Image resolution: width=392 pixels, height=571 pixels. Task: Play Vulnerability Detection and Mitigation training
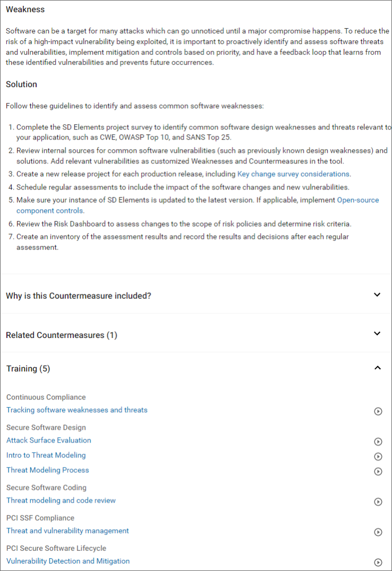coord(378,562)
